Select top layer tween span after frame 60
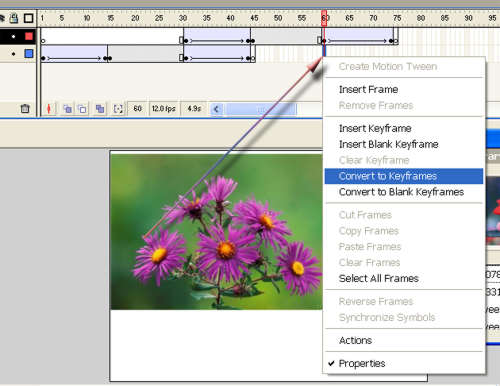 [358, 37]
